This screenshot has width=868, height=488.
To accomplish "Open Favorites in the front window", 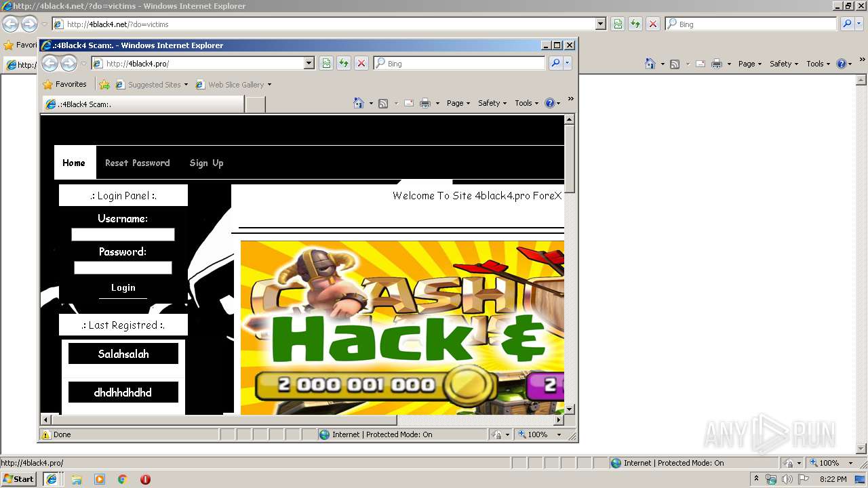I will pyautogui.click(x=64, y=85).
